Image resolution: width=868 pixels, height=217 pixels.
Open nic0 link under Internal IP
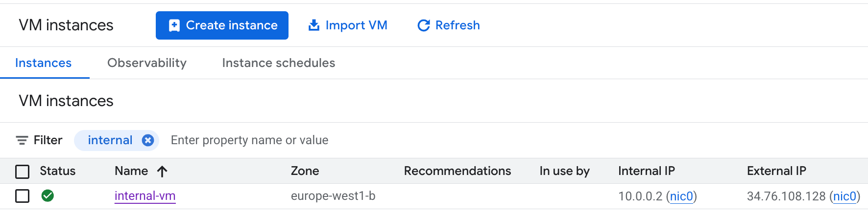tap(681, 196)
